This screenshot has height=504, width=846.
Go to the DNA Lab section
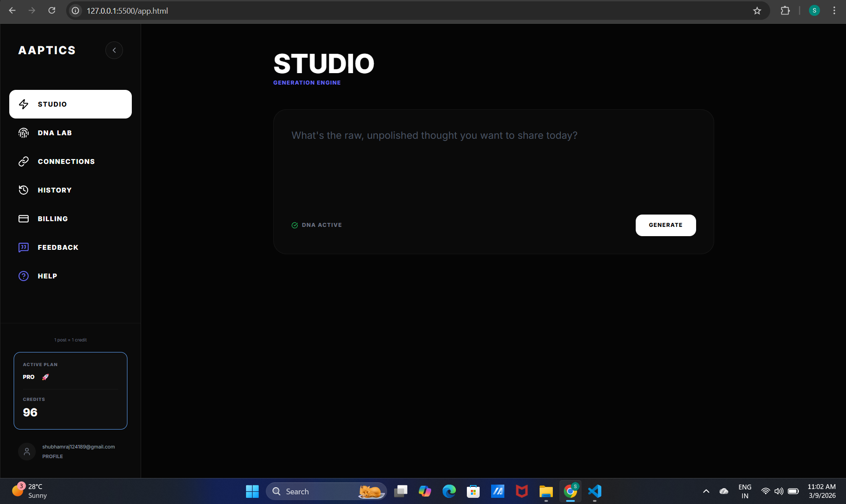71,133
